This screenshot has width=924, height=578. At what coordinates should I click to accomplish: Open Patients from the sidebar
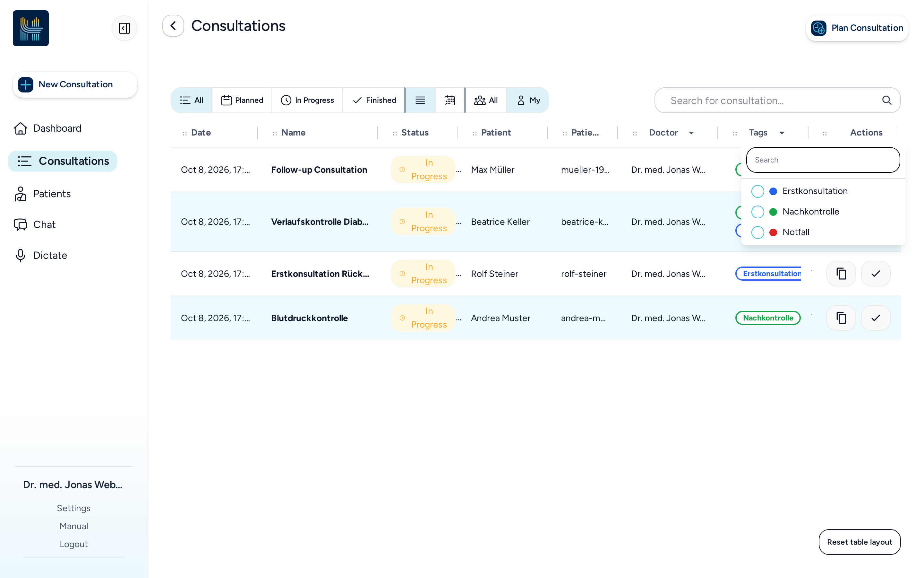coord(42,194)
